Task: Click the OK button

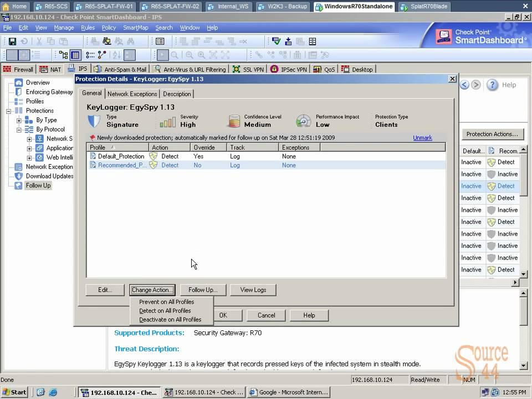Action: 228,315
